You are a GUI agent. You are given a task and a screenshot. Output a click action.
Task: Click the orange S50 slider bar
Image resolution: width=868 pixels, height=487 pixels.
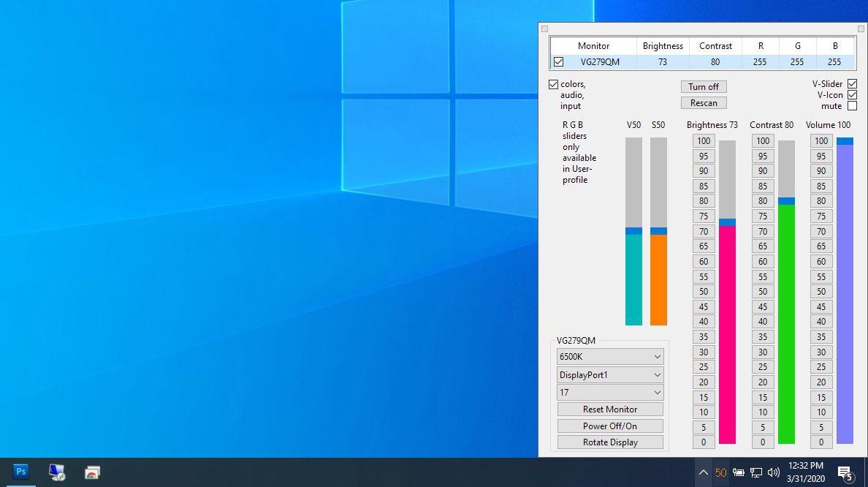click(658, 231)
